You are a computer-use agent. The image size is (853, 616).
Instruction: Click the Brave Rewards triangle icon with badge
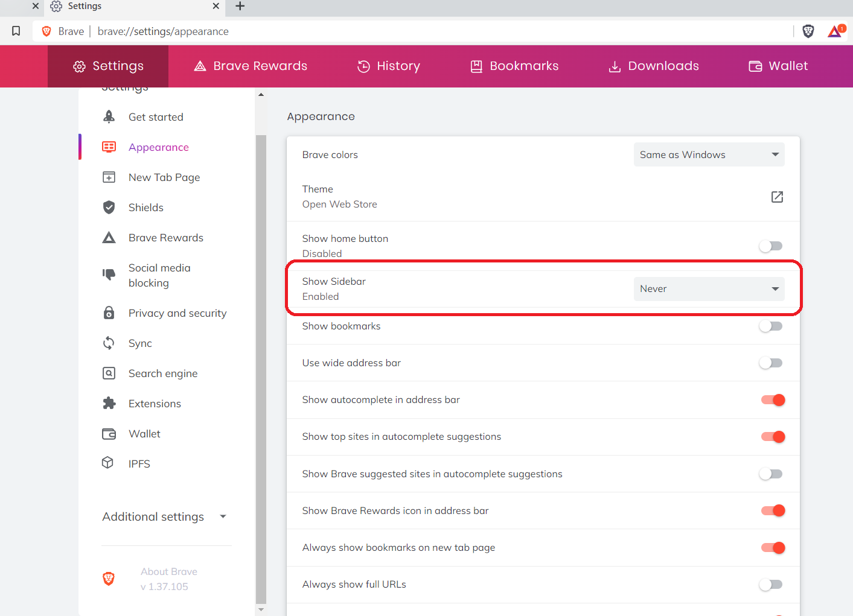tap(834, 31)
